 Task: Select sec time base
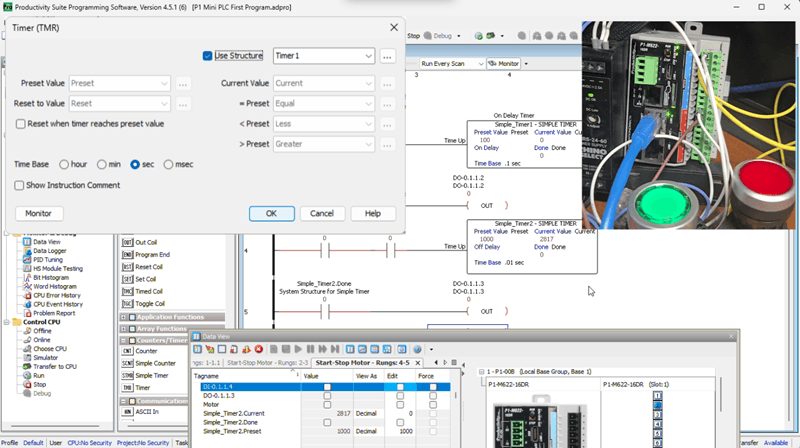(135, 164)
